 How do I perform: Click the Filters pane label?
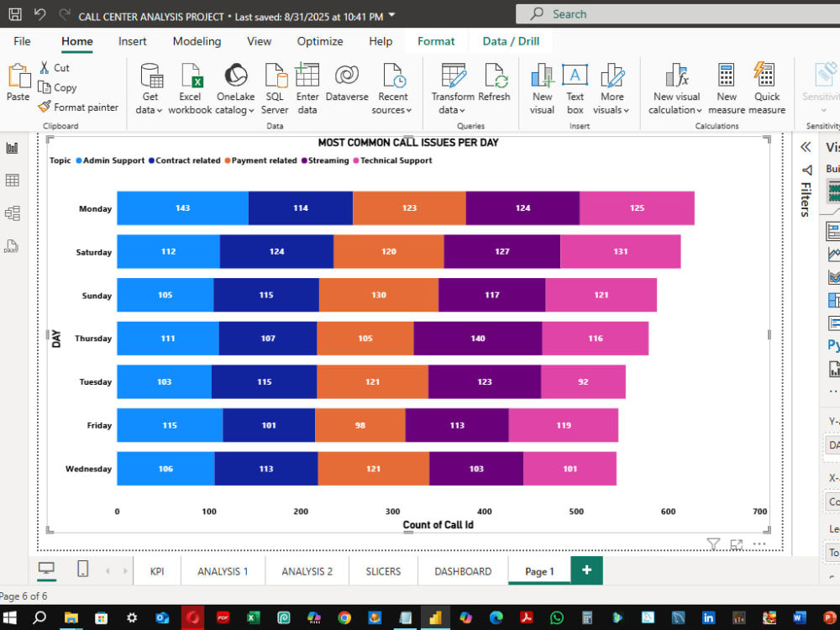(806, 199)
